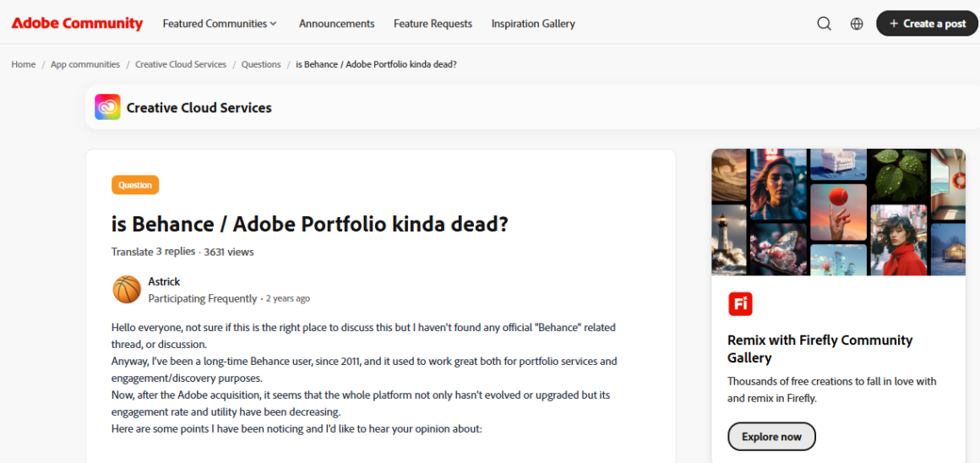The height and width of the screenshot is (463, 980).
Task: Click the '3631 views' text
Action: click(x=229, y=252)
